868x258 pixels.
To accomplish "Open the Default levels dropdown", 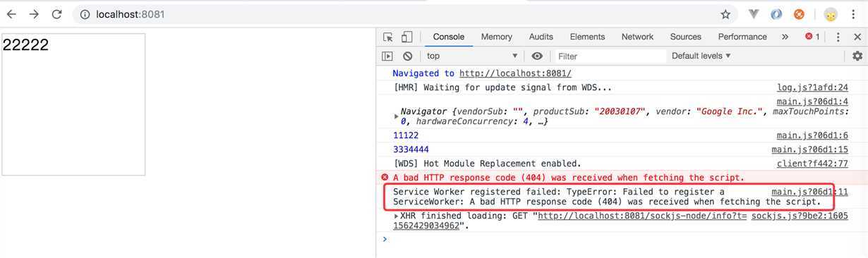I will click(x=701, y=56).
